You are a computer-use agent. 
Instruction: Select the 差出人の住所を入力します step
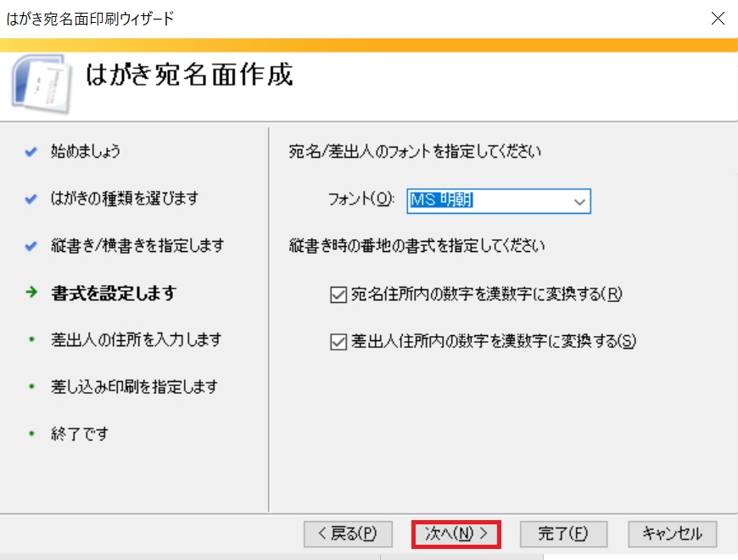(136, 339)
